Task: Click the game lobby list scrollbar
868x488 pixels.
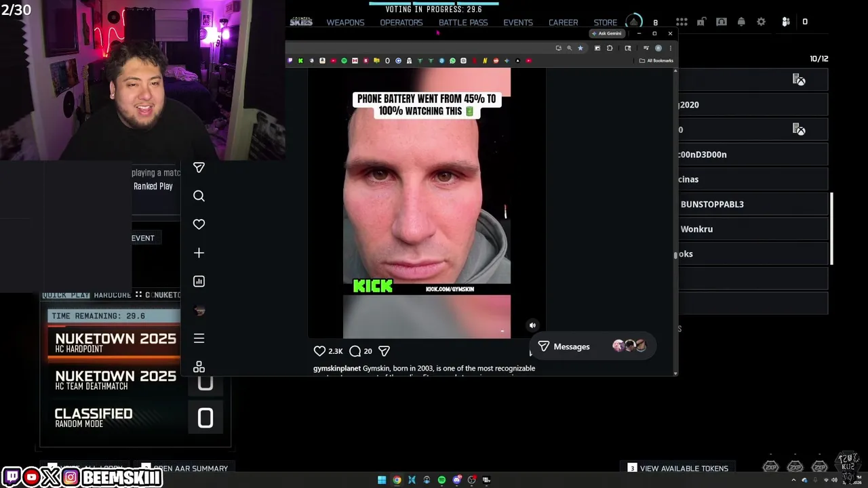Action: click(831, 229)
